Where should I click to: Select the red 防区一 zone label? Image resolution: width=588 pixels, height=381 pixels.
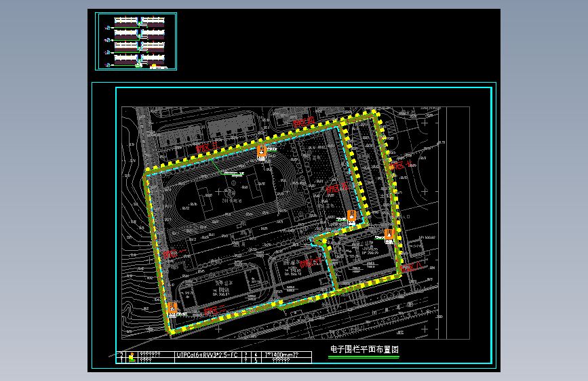[174, 254]
